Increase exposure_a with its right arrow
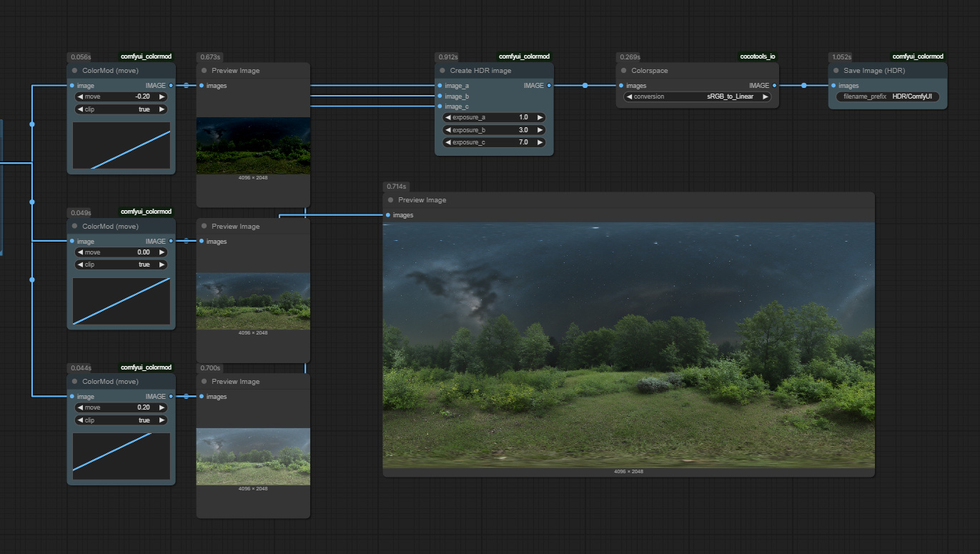Viewport: 980px width, 554px height. tap(540, 117)
